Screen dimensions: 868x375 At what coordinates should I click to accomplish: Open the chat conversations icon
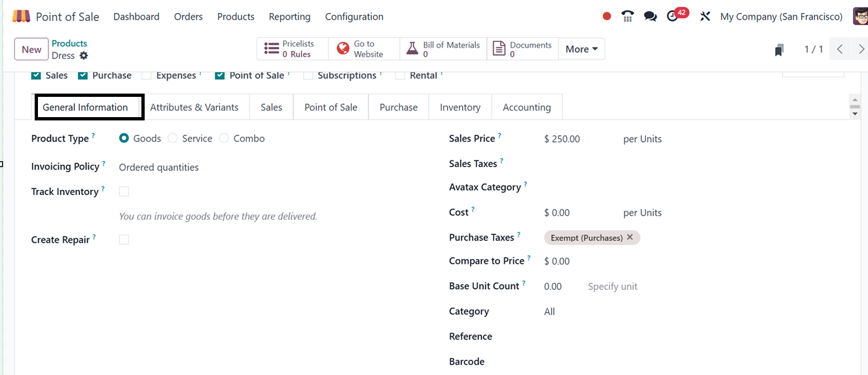click(x=650, y=16)
